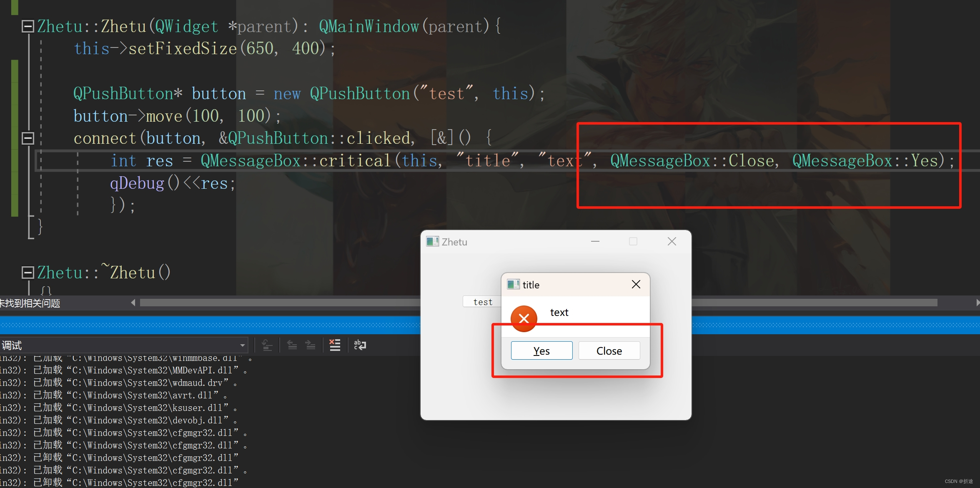Screen dimensions: 980x488
Task: Collapse the Zhetu constructor code block
Action: pyautogui.click(x=28, y=26)
